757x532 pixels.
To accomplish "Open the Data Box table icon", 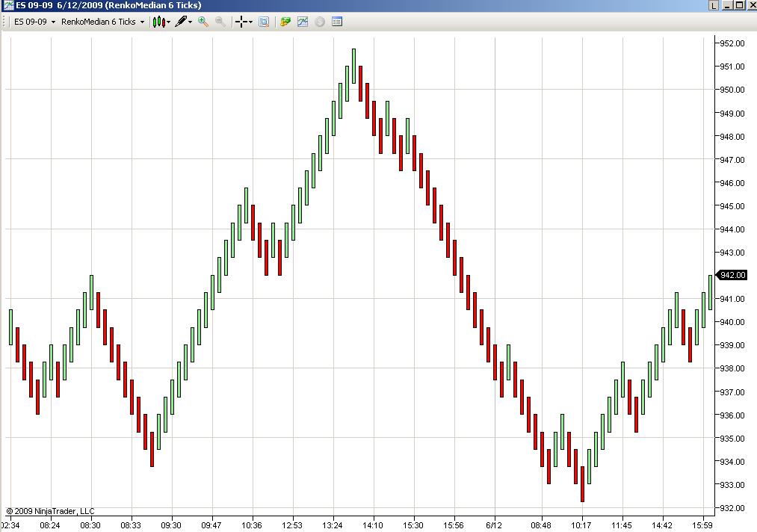I will 337,22.
